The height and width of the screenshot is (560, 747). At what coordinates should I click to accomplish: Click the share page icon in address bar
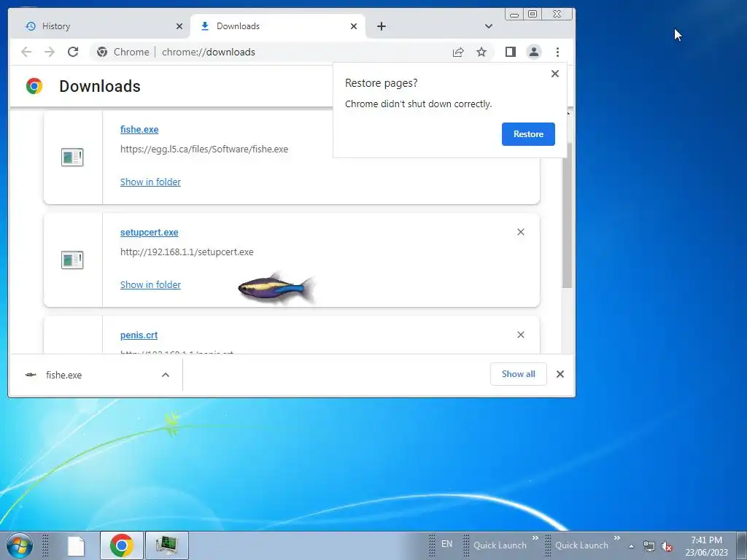458,52
